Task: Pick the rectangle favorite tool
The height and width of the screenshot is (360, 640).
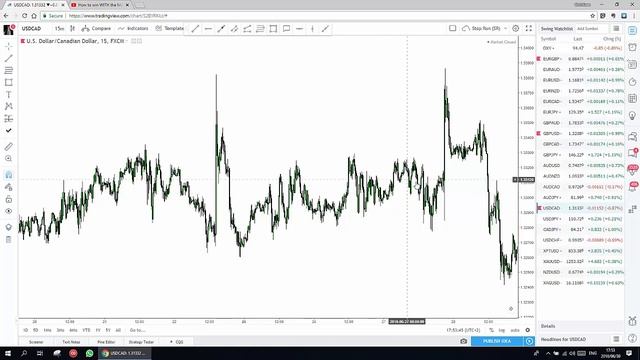Action: click(273, 29)
